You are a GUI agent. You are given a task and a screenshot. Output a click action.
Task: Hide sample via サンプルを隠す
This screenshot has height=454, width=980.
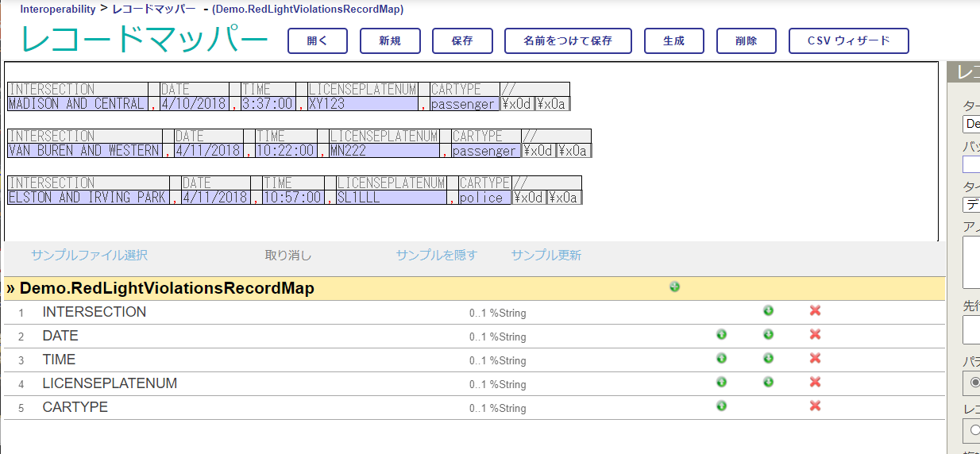point(436,256)
